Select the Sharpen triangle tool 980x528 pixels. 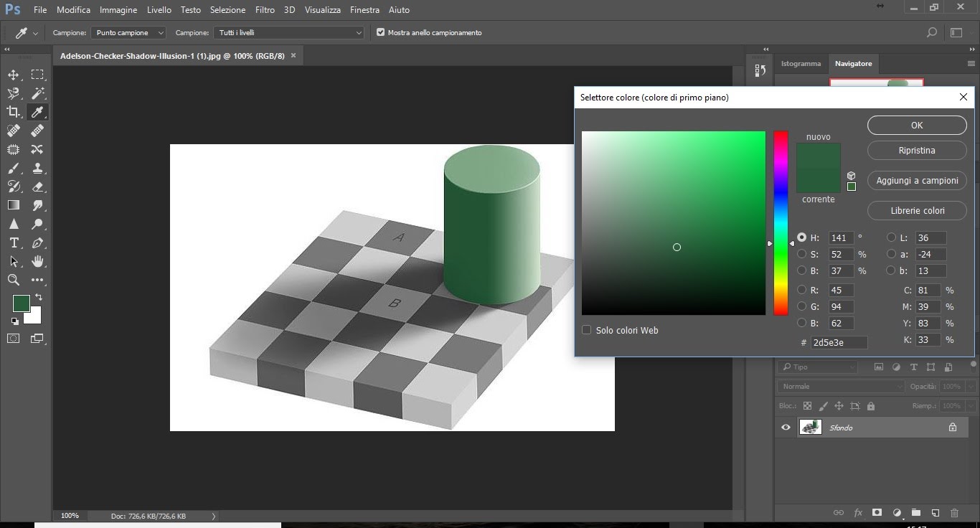pos(14,224)
